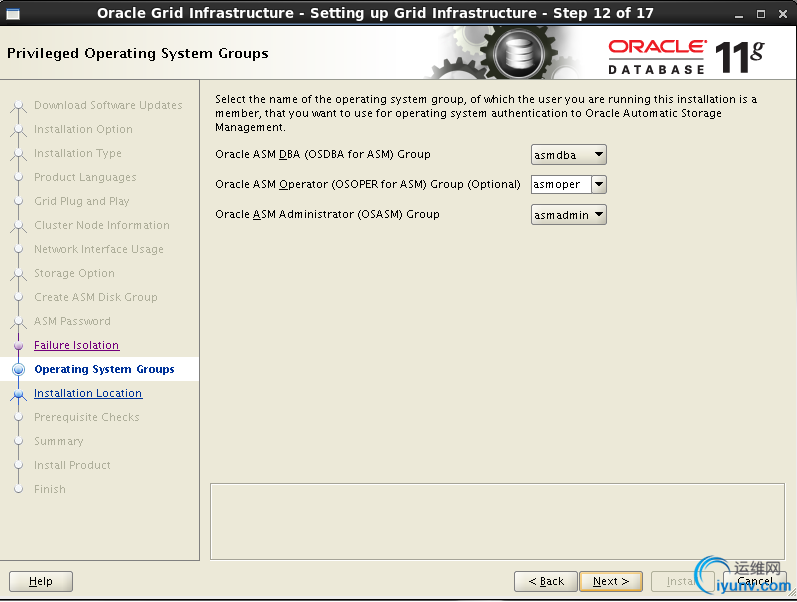Go Back to the previous step
This screenshot has width=797, height=602.
click(545, 581)
